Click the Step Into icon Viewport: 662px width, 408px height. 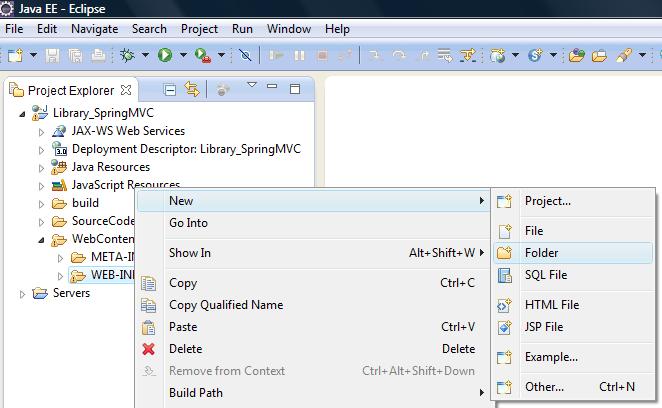(x=374, y=55)
